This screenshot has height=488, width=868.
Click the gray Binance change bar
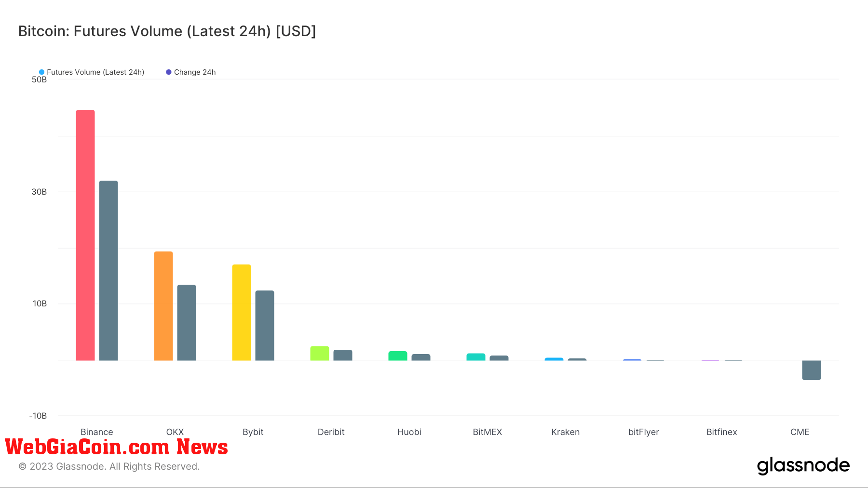point(108,270)
